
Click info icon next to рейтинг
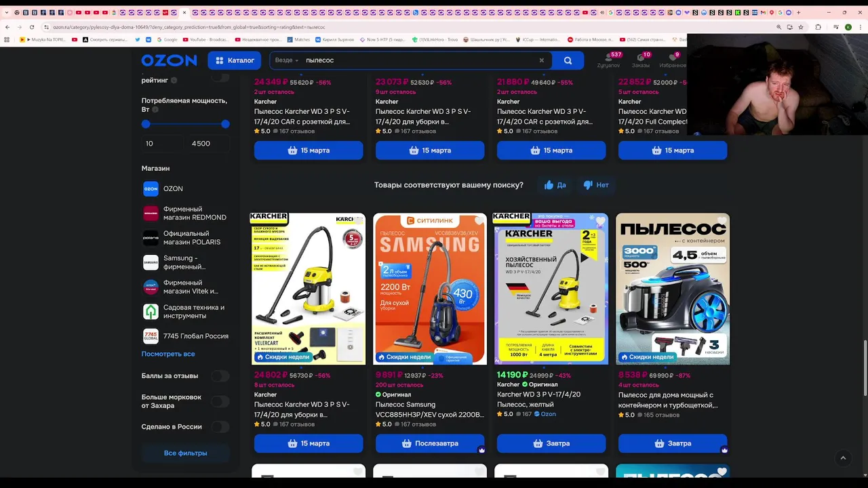[x=174, y=81]
